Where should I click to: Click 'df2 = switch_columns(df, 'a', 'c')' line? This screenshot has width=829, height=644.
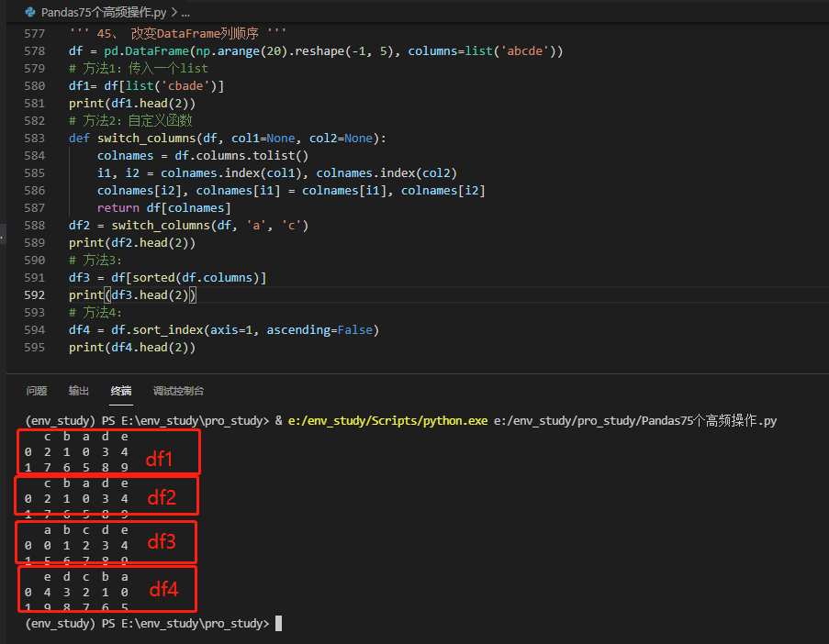(189, 225)
